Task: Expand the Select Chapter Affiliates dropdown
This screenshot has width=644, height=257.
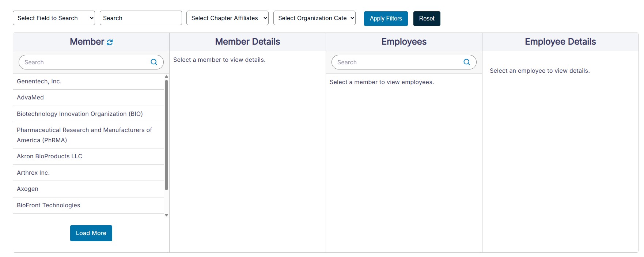Action: (x=227, y=18)
